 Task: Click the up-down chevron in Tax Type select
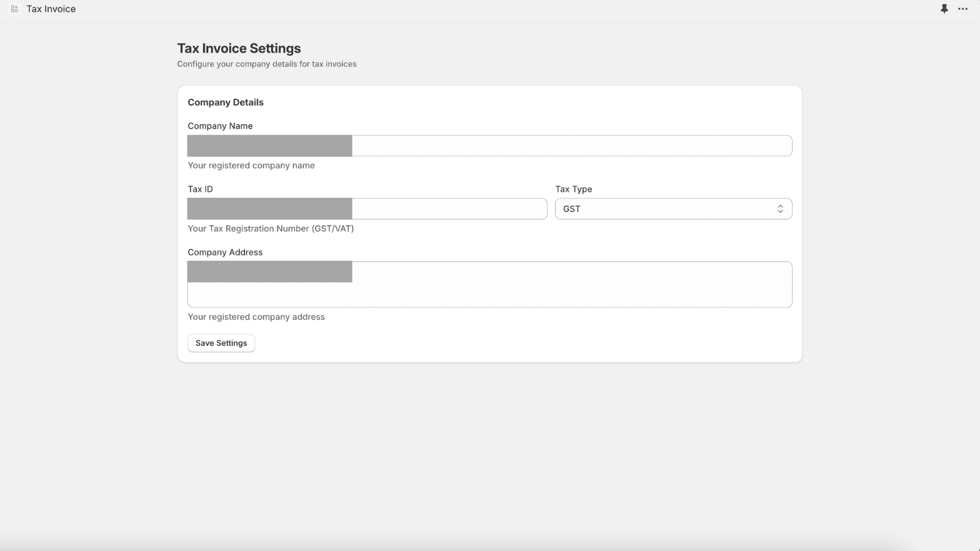click(x=780, y=209)
